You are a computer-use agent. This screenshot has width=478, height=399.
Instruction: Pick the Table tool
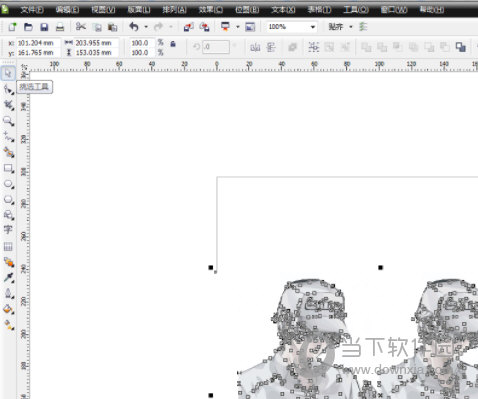pos(8,247)
